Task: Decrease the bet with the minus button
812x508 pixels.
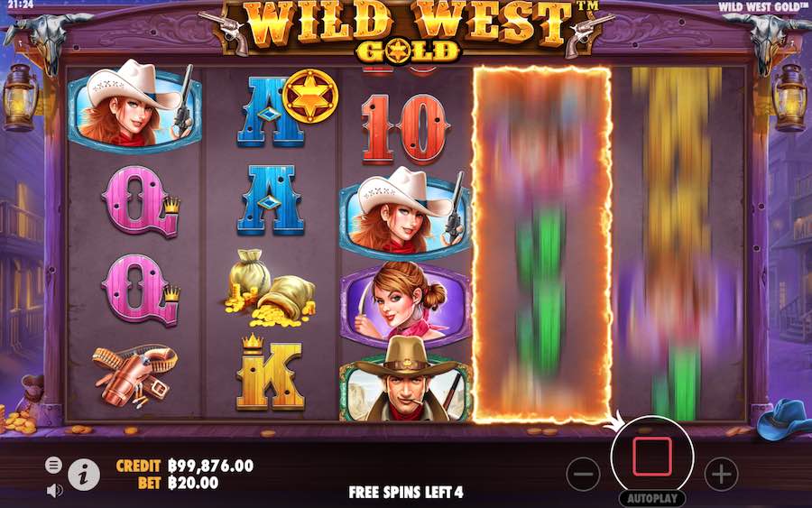Action: 583,474
